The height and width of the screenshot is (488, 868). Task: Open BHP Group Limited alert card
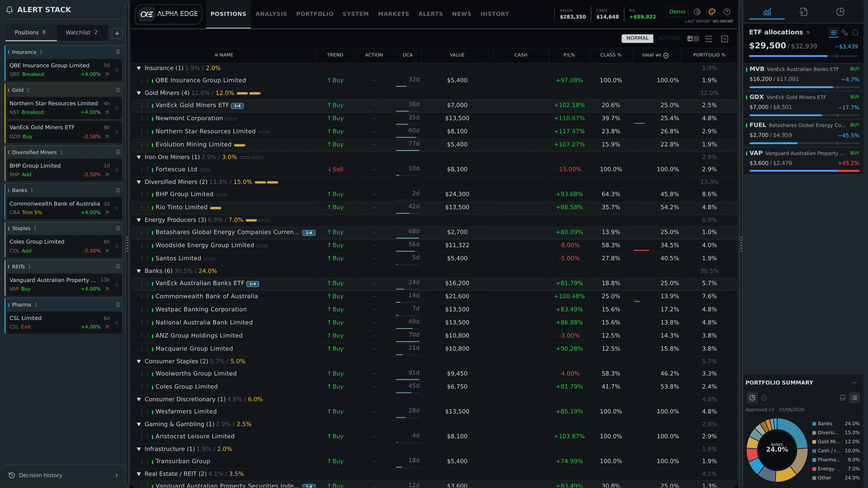pos(63,170)
